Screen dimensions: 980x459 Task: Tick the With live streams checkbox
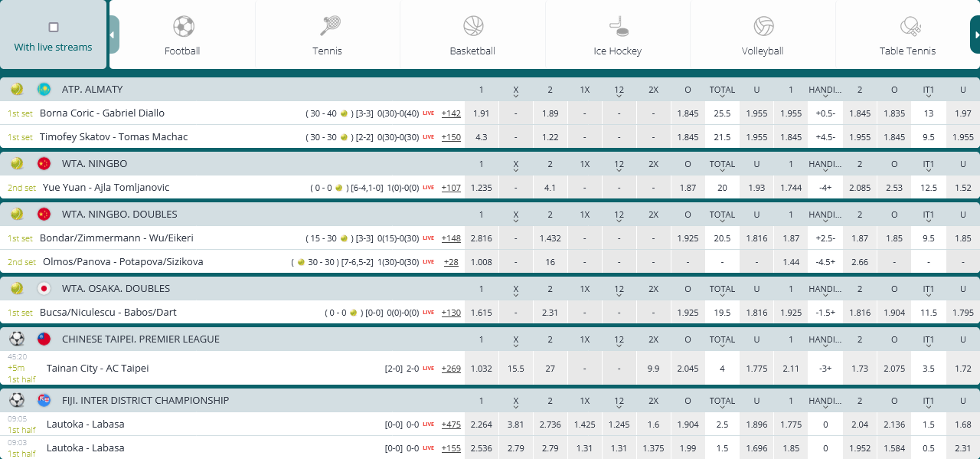pyautogui.click(x=54, y=27)
